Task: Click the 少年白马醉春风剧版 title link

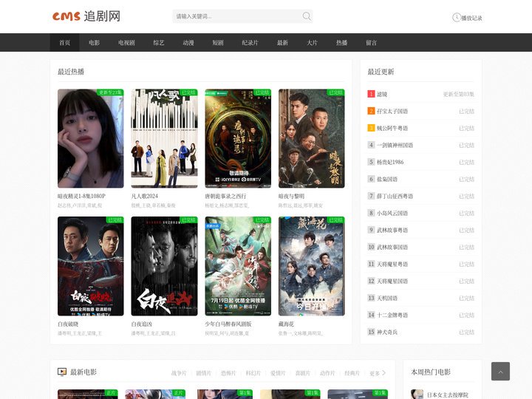Action: click(x=228, y=324)
